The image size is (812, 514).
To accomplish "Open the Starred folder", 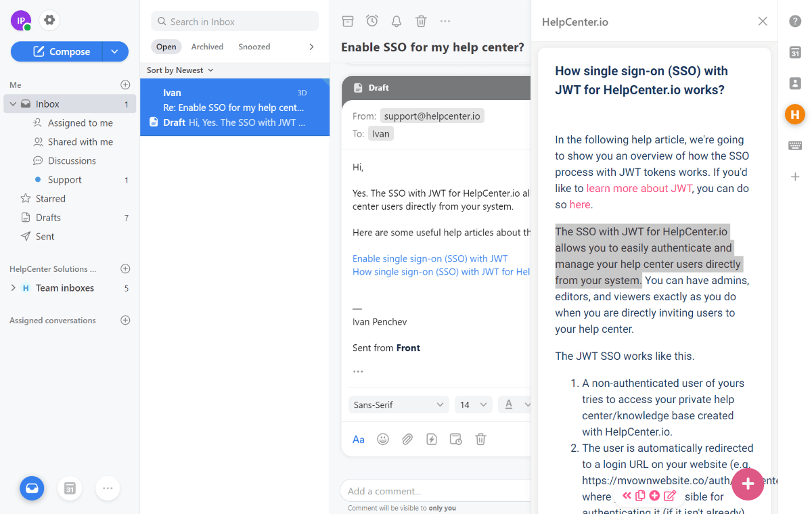I will 51,199.
